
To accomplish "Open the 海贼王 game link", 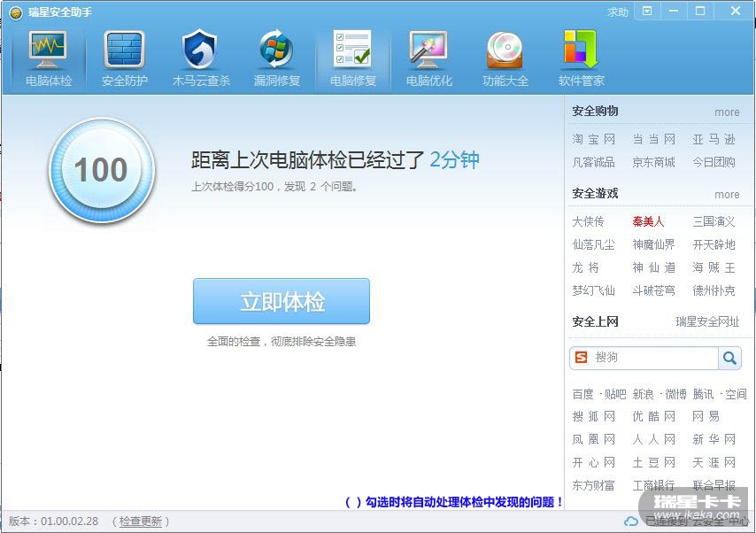I will 714,267.
